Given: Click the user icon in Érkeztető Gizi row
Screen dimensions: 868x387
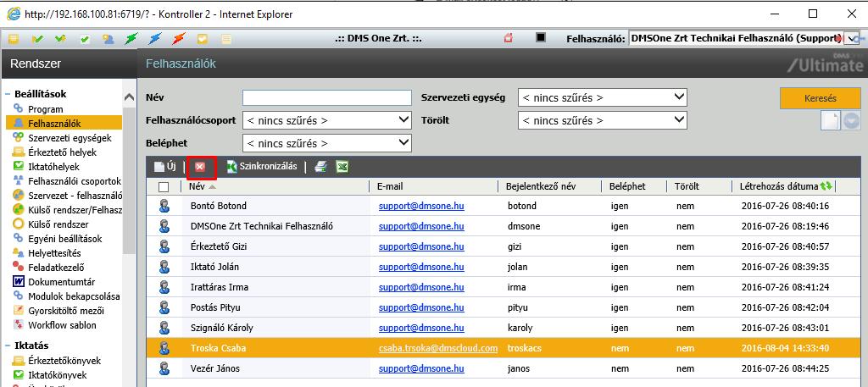Looking at the screenshot, I should coord(164,246).
